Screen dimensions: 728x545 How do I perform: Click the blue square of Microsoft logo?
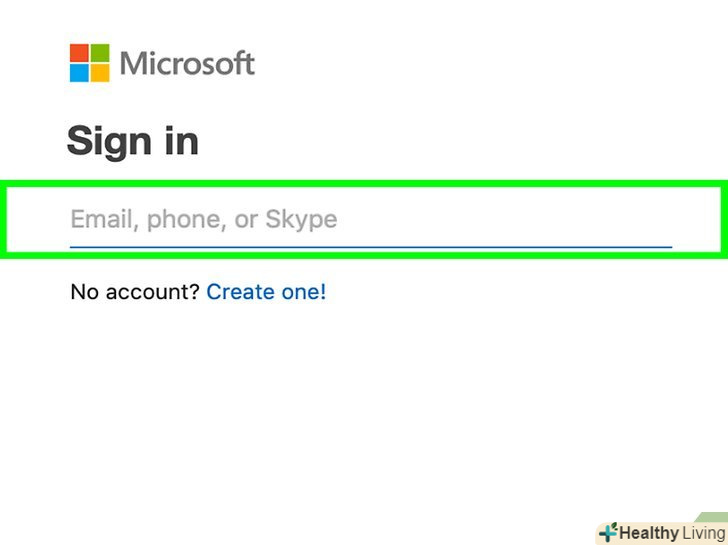pos(79,72)
